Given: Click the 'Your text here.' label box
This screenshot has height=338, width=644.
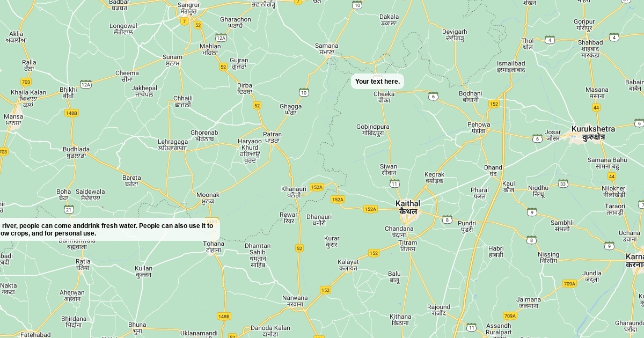Looking at the screenshot, I should pyautogui.click(x=377, y=82).
